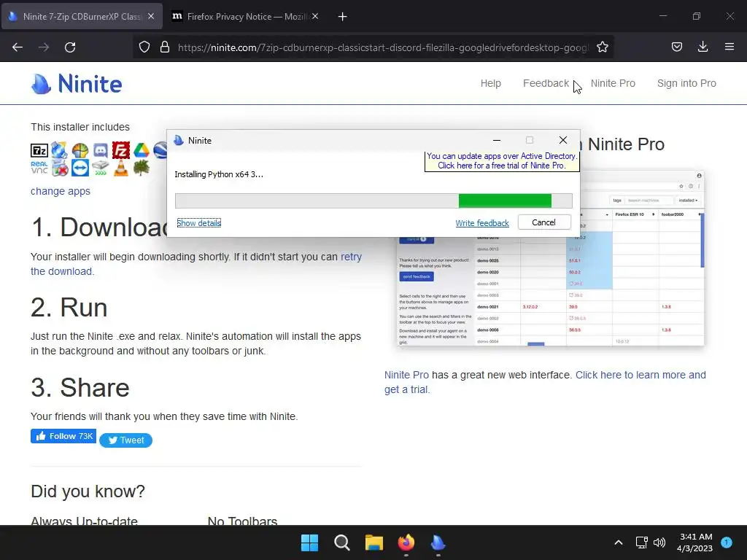Open the Ninite Pro nav link
This screenshot has width=747, height=560.
coord(613,83)
